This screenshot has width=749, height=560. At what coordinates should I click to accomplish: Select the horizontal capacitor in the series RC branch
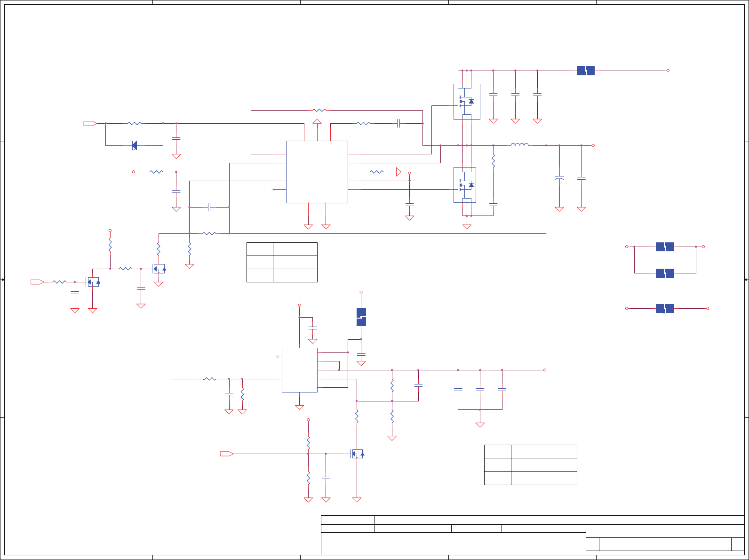click(398, 123)
